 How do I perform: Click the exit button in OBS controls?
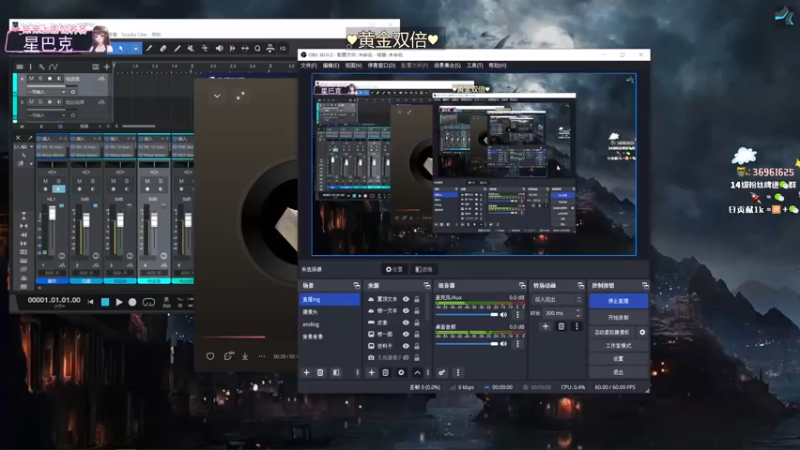[x=618, y=372]
